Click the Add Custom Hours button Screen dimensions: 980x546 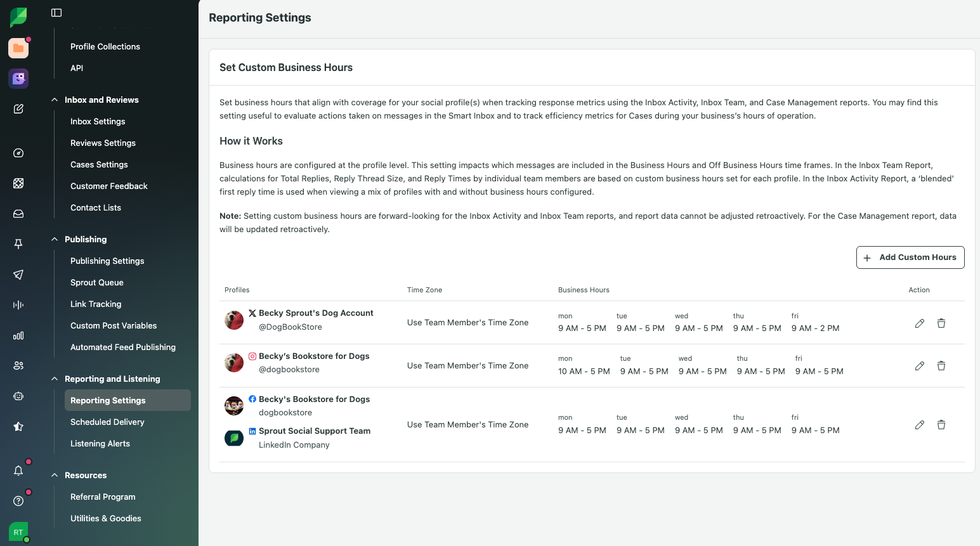point(910,257)
